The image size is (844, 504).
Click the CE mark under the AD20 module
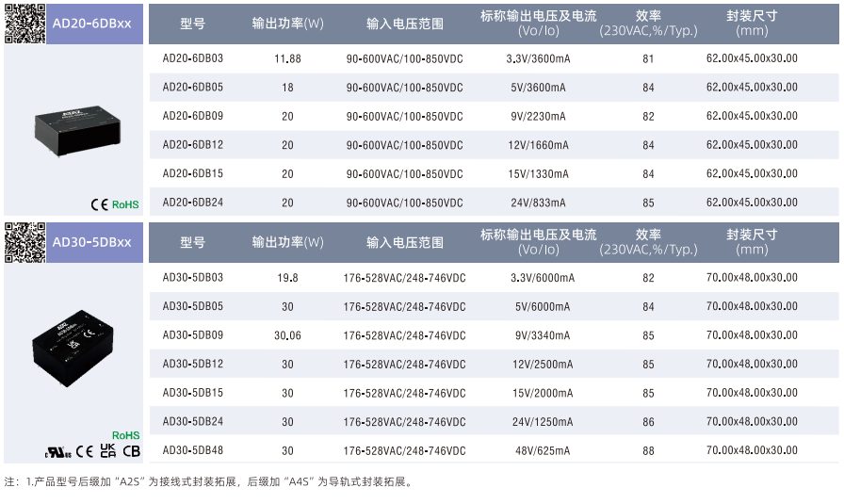[99, 204]
